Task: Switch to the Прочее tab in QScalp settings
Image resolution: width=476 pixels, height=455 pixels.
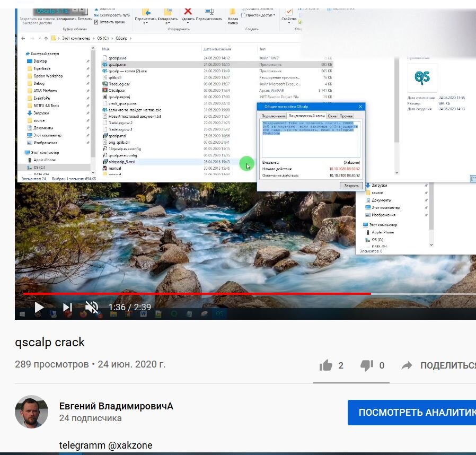Action: (x=346, y=116)
